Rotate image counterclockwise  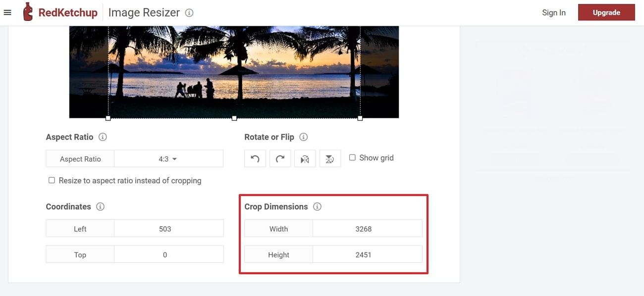(255, 159)
